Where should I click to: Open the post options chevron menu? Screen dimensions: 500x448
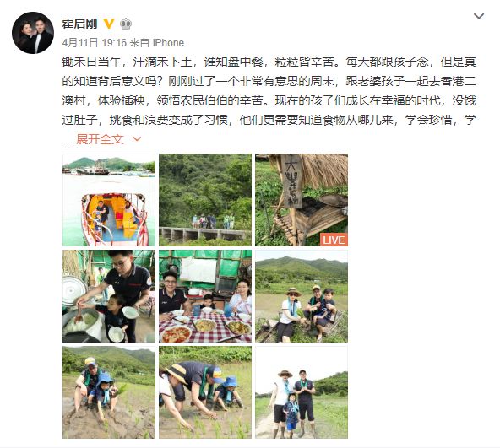point(479,16)
